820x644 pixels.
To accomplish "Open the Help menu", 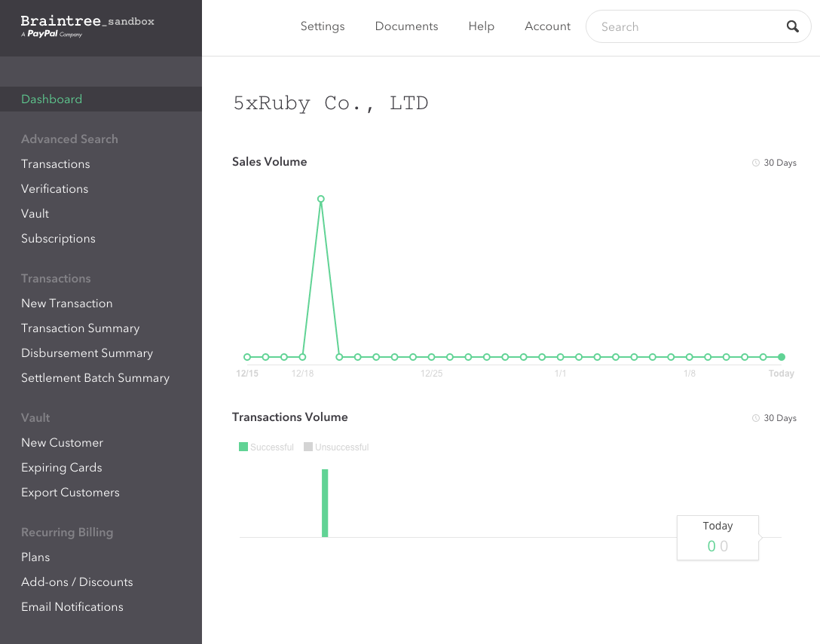I will point(481,26).
